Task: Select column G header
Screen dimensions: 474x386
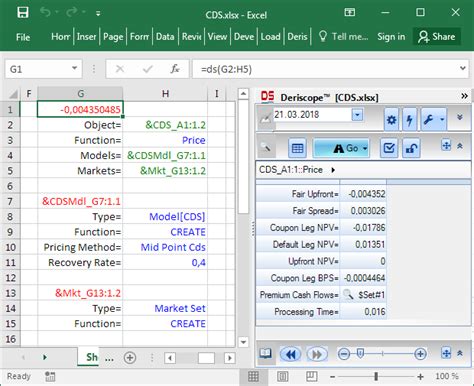Action: click(x=80, y=94)
